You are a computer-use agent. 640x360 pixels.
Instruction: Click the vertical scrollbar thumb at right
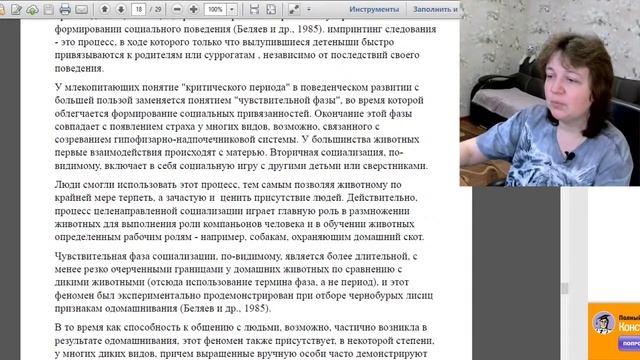click(564, 288)
